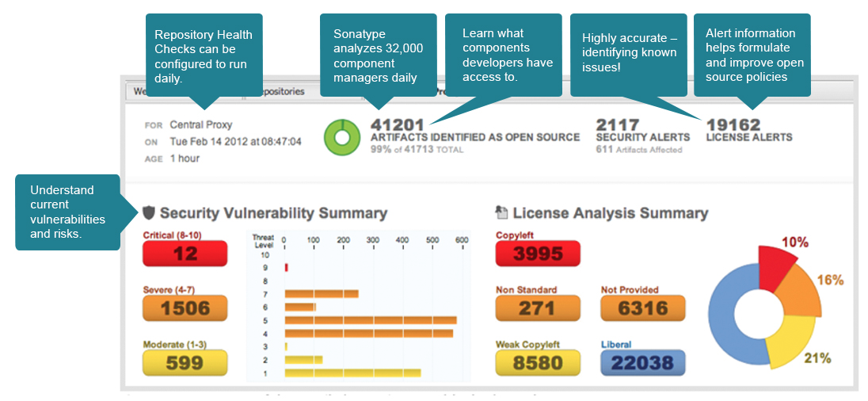The width and height of the screenshot is (868, 401).
Task: Click the threat level 5 orange bar
Action: pyautogui.click(x=370, y=320)
